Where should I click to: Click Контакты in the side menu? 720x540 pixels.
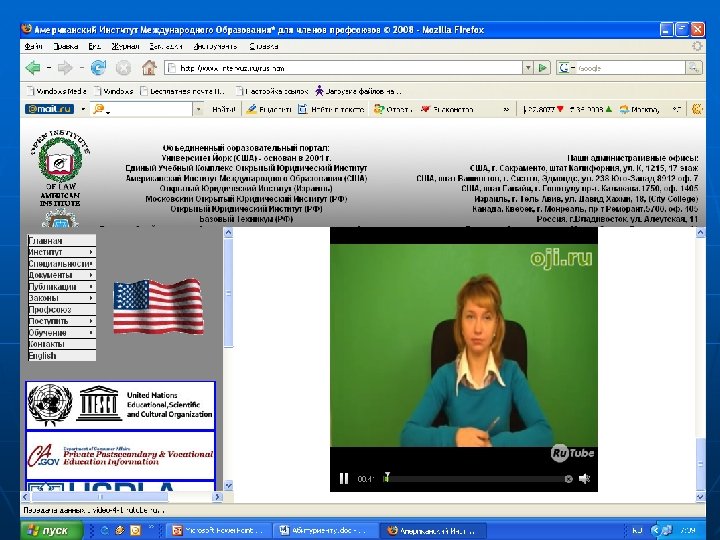(62, 344)
